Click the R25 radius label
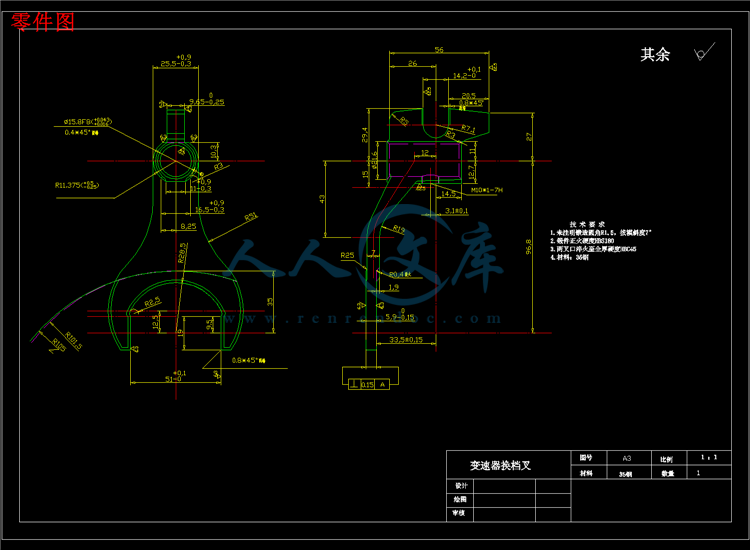750x550 pixels. (347, 255)
